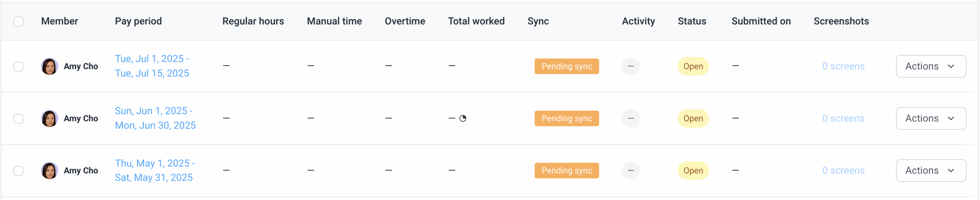This screenshot has width=980, height=200.
Task: Open Actions dropdown for May timesheet
Action: point(931,170)
